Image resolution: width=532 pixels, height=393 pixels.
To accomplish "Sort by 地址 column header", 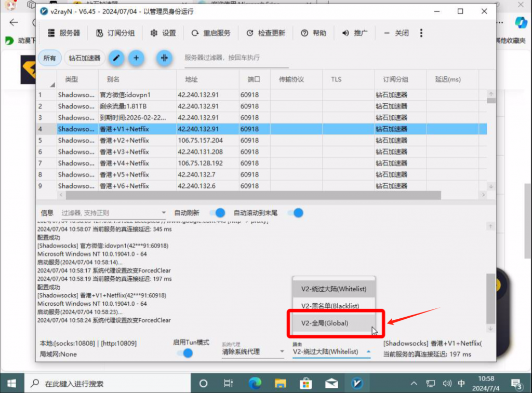I will 208,79.
